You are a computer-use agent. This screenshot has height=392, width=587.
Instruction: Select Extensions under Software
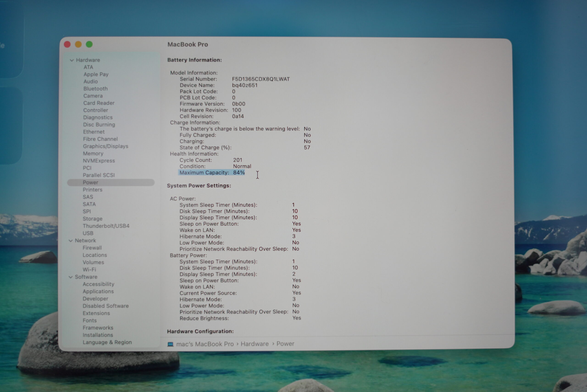[96, 314]
